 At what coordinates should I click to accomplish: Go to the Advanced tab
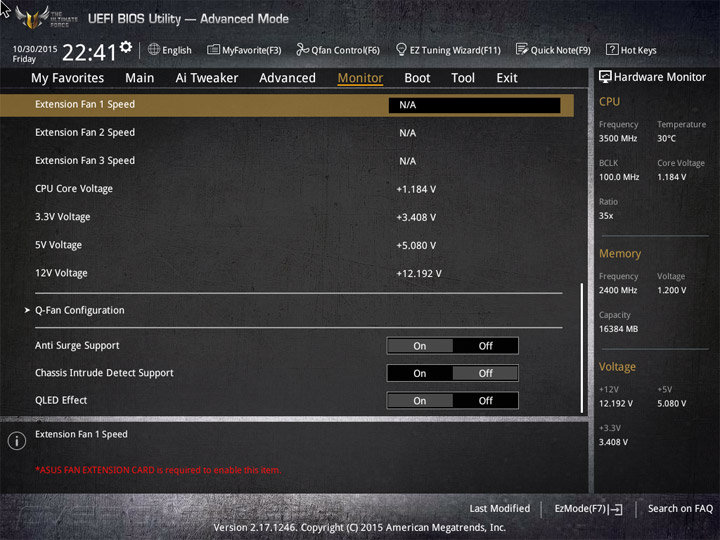pyautogui.click(x=287, y=78)
